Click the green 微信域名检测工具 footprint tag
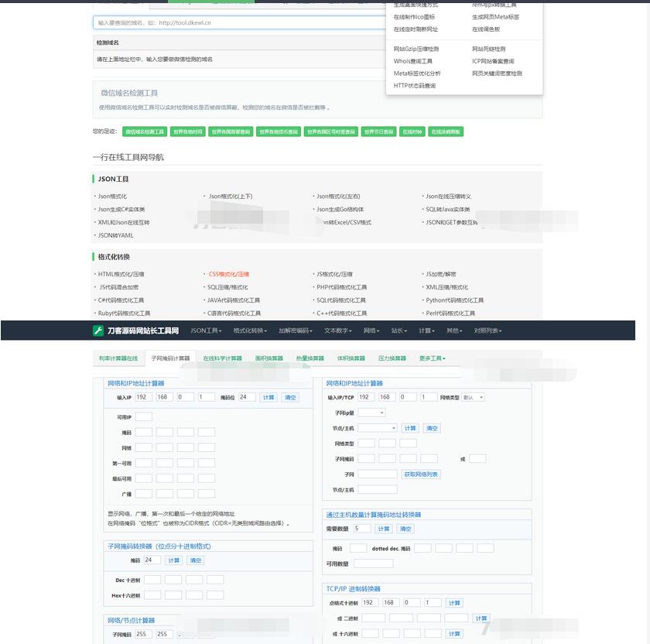 tap(145, 132)
